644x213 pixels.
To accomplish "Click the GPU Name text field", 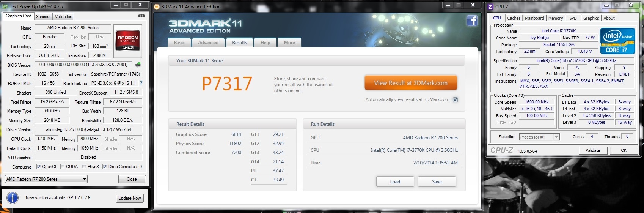I will point(73,28).
